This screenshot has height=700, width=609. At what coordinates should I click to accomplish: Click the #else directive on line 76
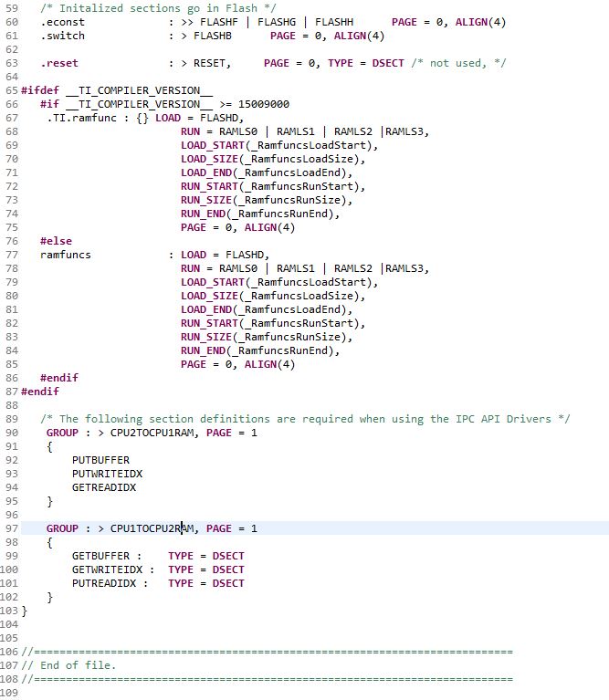click(57, 242)
